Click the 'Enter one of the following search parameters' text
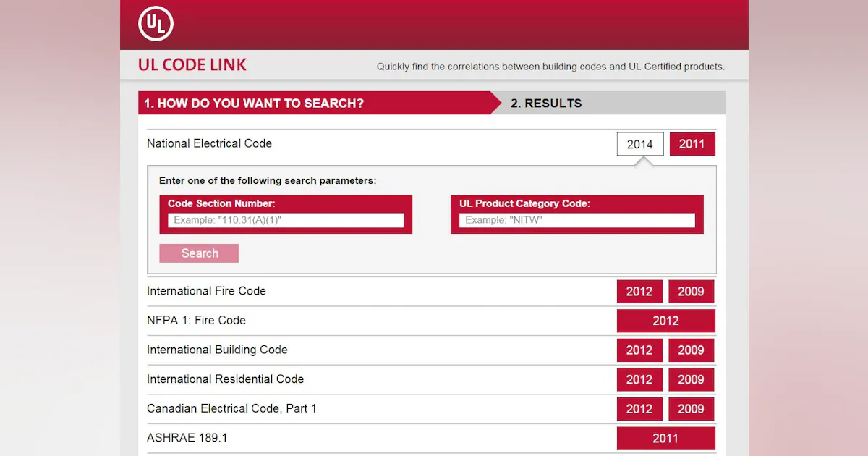 [x=268, y=181]
